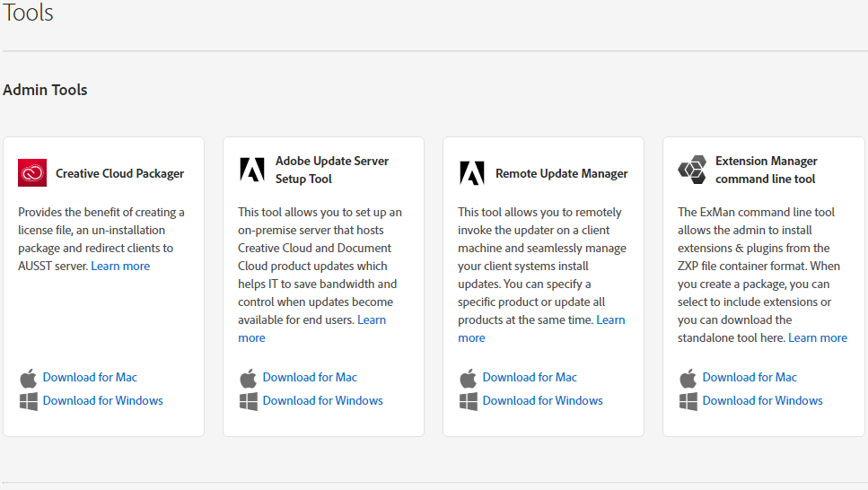This screenshot has height=490, width=868.
Task: Click Windows icon under Extension Manager card
Action: pos(688,401)
